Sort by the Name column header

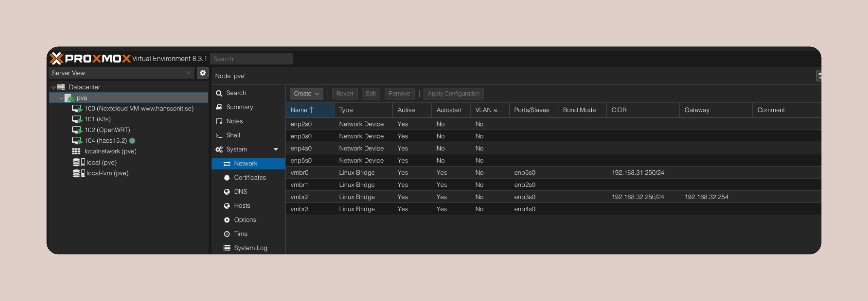point(310,110)
